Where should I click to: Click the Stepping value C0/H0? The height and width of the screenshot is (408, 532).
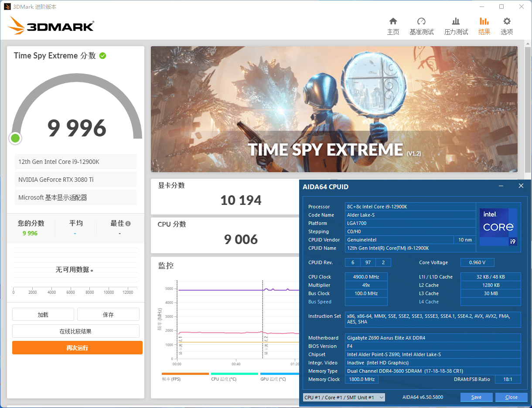click(x=410, y=231)
